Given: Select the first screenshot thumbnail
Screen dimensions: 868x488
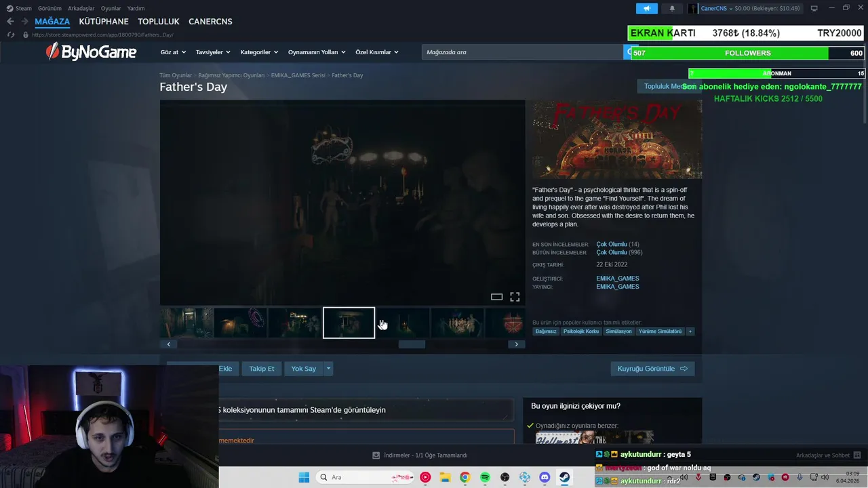Looking at the screenshot, I should coord(186,323).
